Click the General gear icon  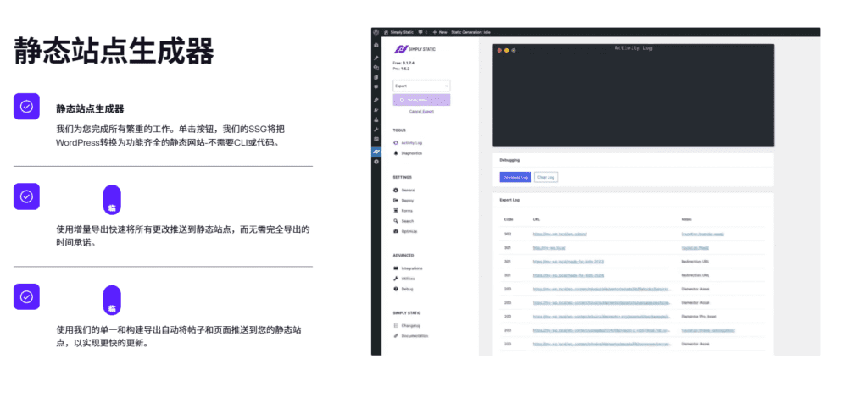click(396, 191)
